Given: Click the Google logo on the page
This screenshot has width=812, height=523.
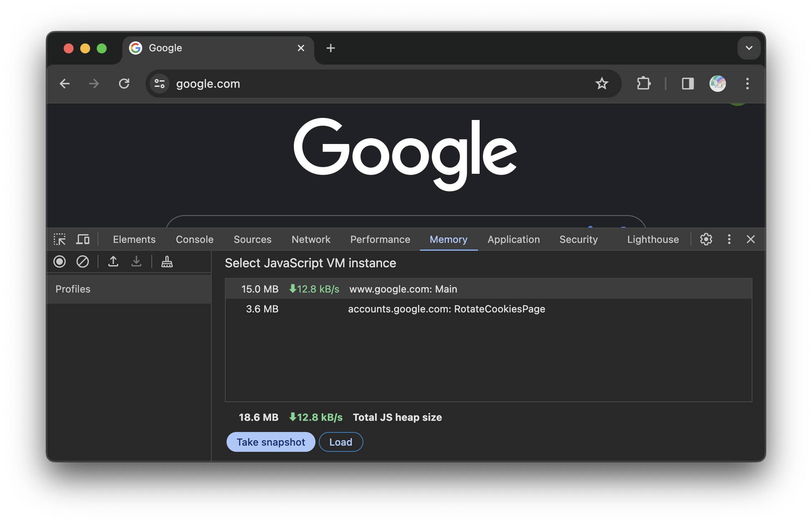Looking at the screenshot, I should tap(405, 154).
